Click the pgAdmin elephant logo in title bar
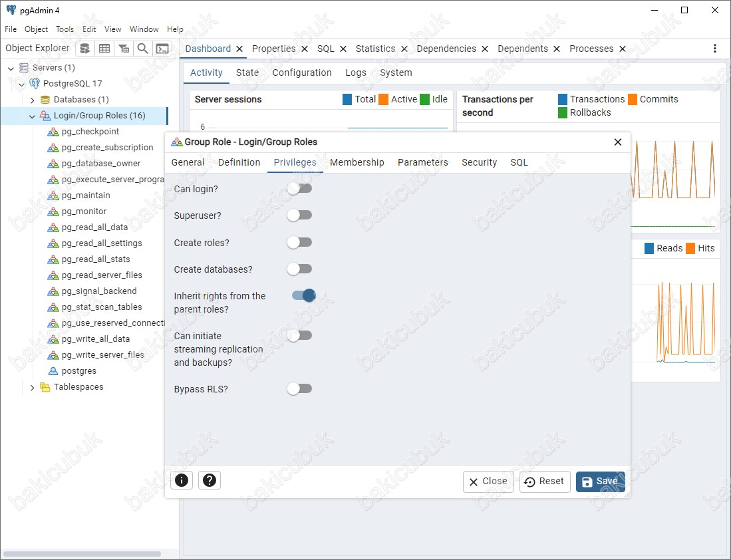The height and width of the screenshot is (560, 731). pyautogui.click(x=11, y=10)
